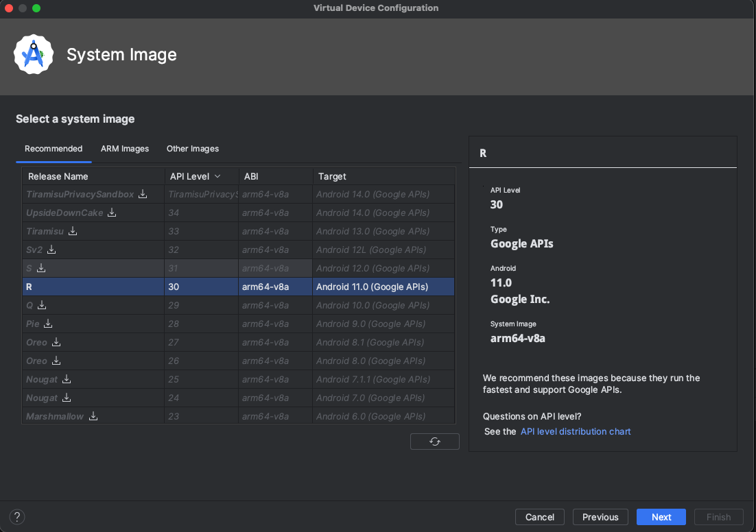
Task: Click the Target column header
Action: (x=333, y=176)
